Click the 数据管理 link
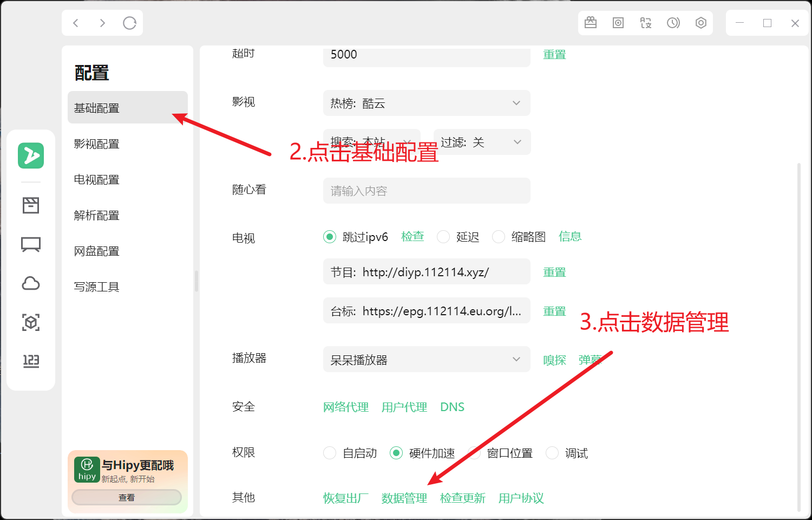 pyautogui.click(x=404, y=498)
